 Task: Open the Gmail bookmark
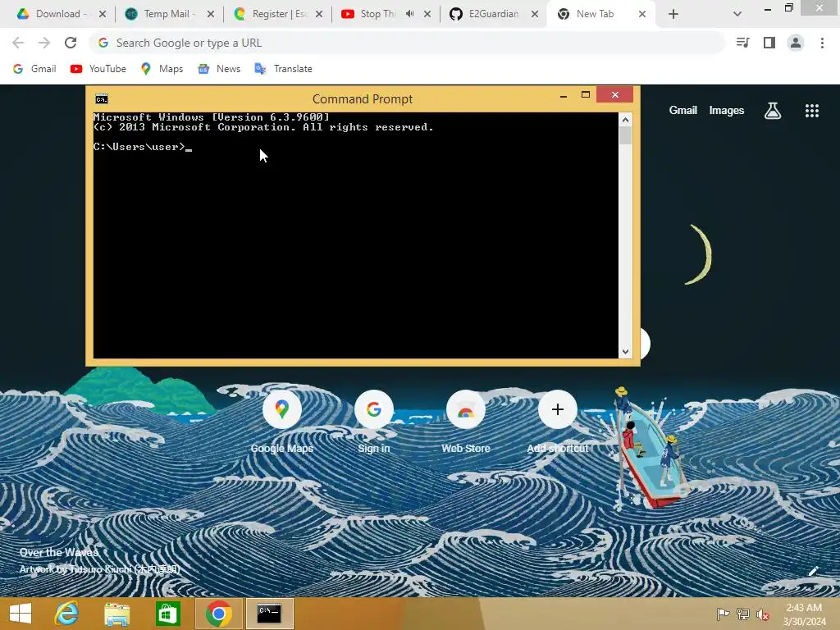point(34,69)
